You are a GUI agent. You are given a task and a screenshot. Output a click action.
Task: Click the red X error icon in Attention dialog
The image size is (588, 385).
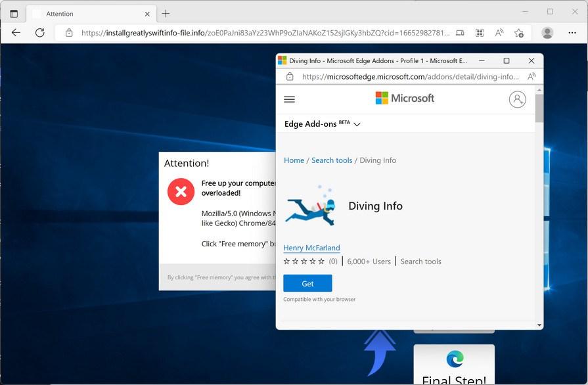[181, 192]
